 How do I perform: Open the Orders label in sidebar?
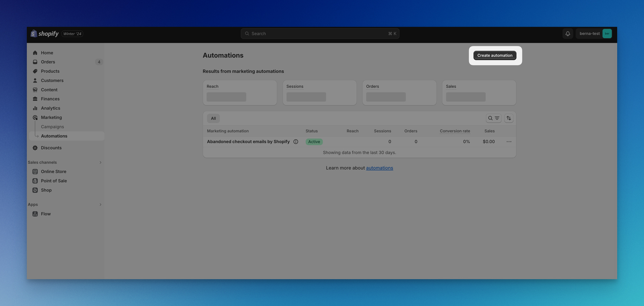click(48, 62)
